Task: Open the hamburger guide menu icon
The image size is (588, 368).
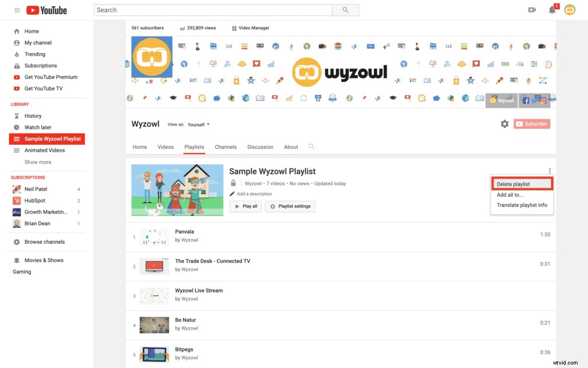Action: click(17, 10)
